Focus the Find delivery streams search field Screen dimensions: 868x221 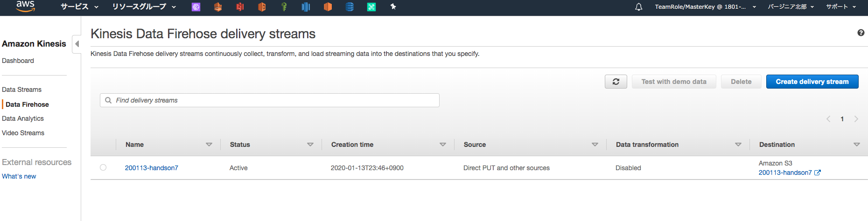tap(270, 100)
